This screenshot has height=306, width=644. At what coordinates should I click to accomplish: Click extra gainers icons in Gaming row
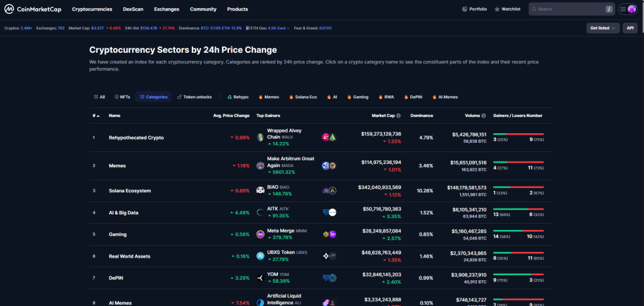tap(329, 234)
